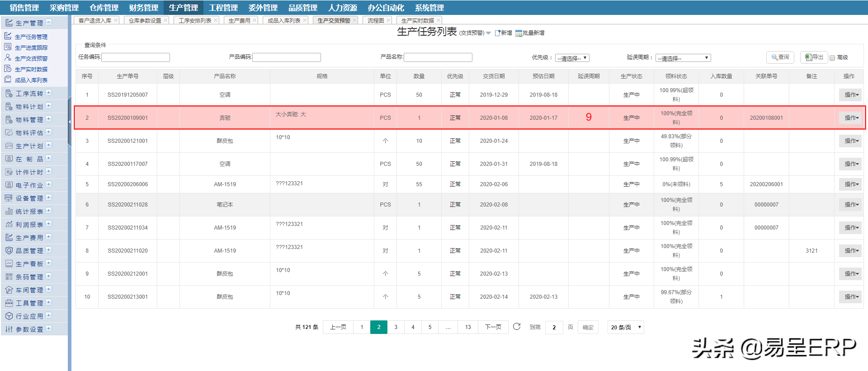The width and height of the screenshot is (868, 371).
Task: Expand the 物料计划 sidebar section
Action: (49, 106)
